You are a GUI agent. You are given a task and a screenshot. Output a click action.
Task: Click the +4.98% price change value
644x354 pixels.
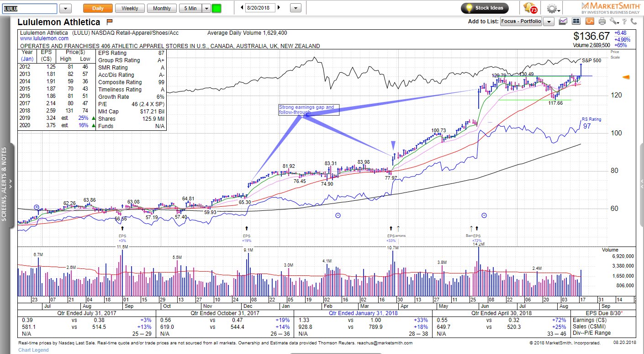[622, 39]
